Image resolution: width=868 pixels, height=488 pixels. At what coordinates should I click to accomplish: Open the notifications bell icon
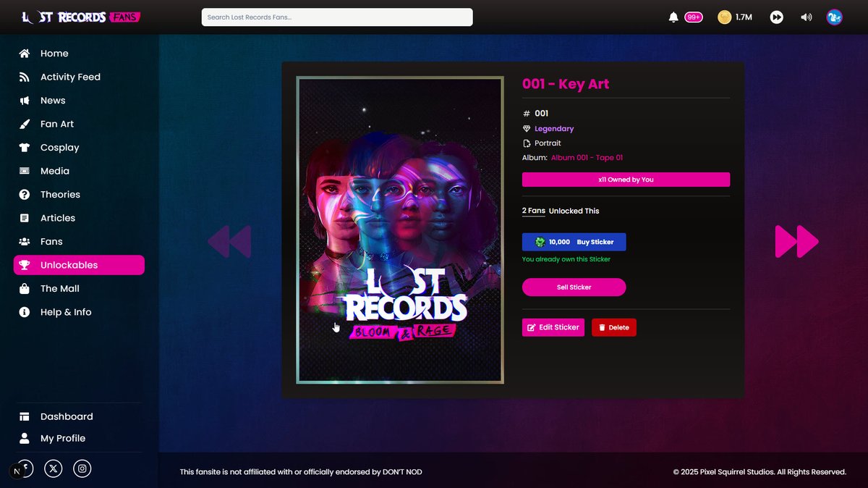(673, 17)
